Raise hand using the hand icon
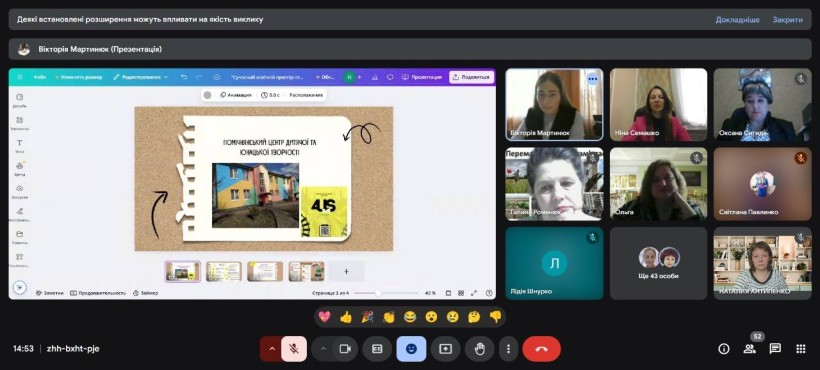Viewport: 820px width, 370px height. 480,349
